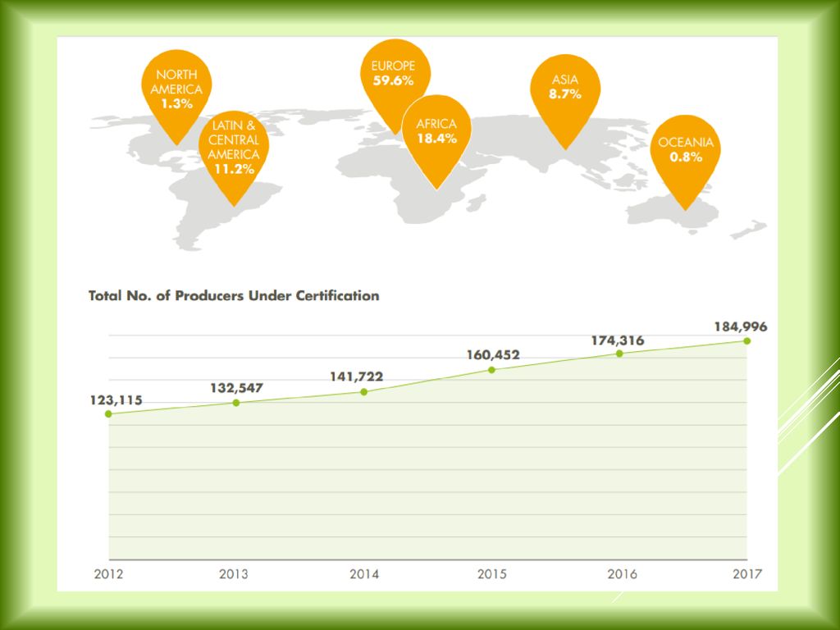Click the 2013 axis label
Screen dimensions: 840x630
coord(234,573)
